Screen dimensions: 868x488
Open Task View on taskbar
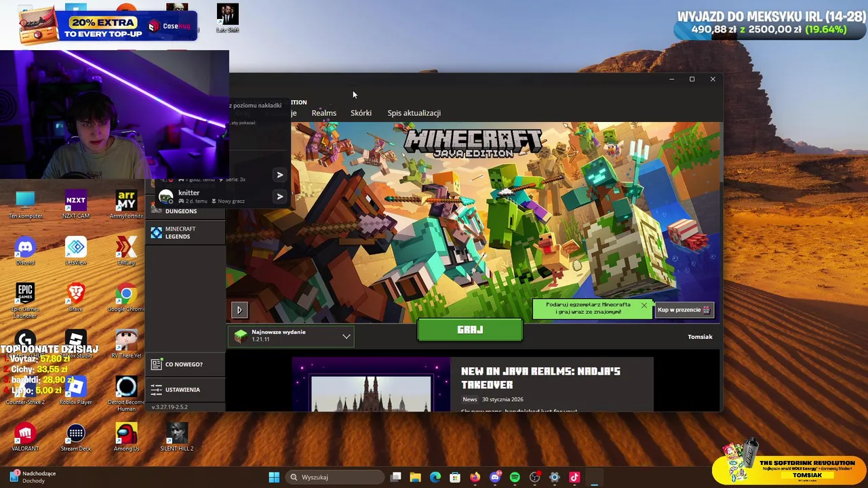click(396, 477)
